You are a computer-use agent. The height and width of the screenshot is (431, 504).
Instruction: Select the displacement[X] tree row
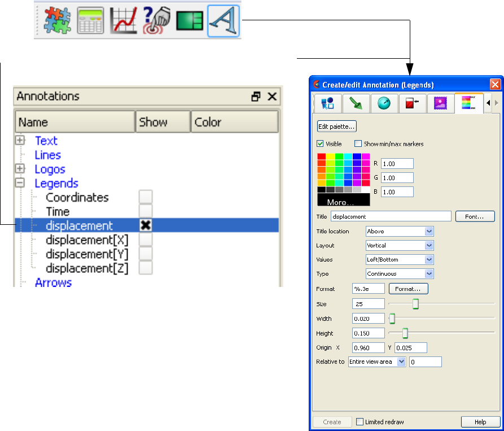click(x=87, y=240)
